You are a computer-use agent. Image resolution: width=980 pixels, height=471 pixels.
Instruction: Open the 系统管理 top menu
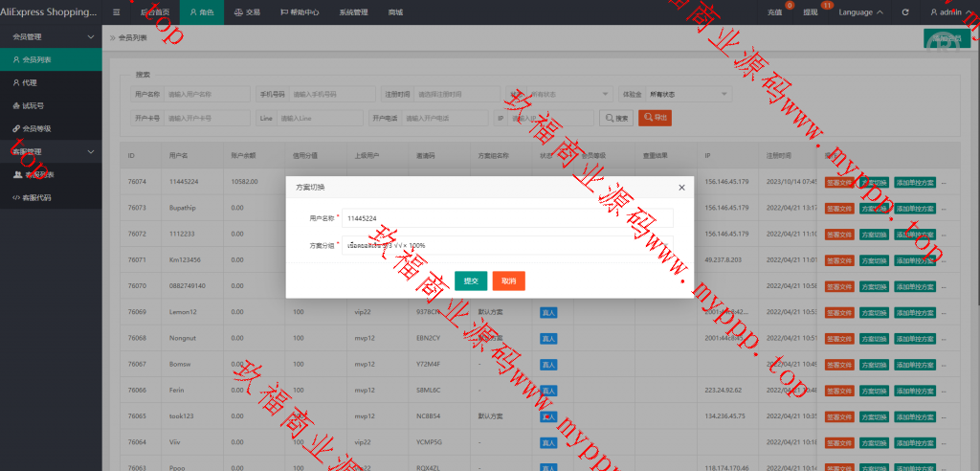353,12
